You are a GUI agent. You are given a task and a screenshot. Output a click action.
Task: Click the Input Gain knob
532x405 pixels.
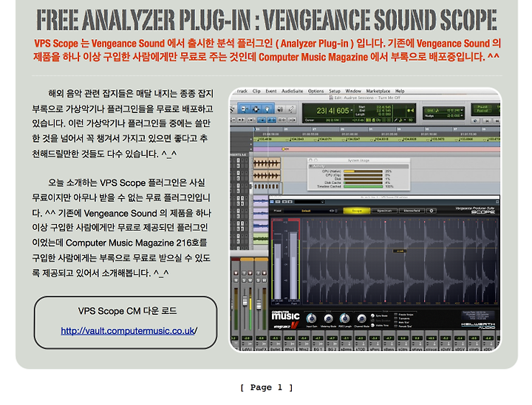311,319
